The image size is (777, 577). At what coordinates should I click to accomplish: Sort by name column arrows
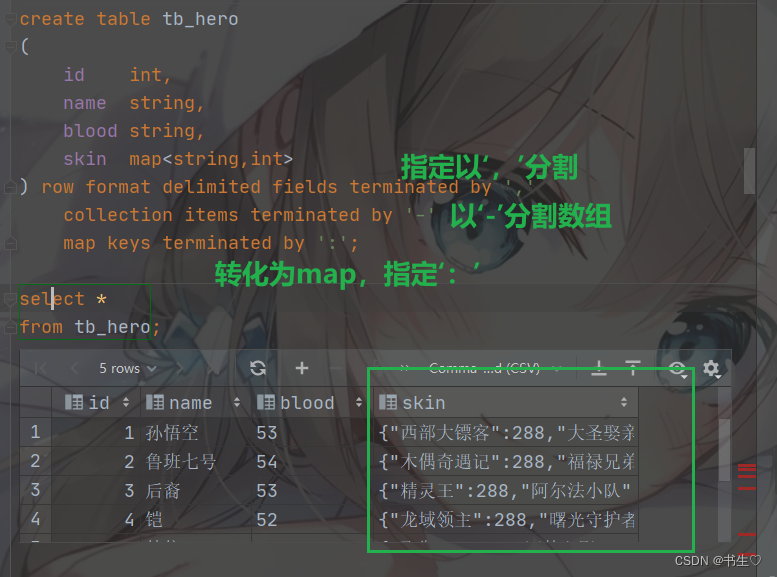pos(237,403)
